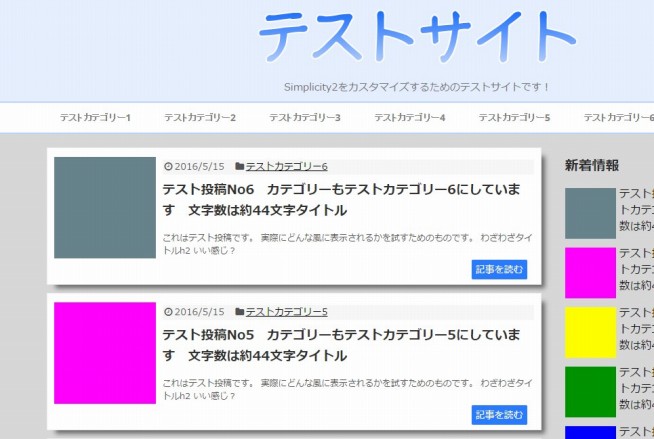Open テストカテゴリー1 in the navigation menu

[x=95, y=118]
